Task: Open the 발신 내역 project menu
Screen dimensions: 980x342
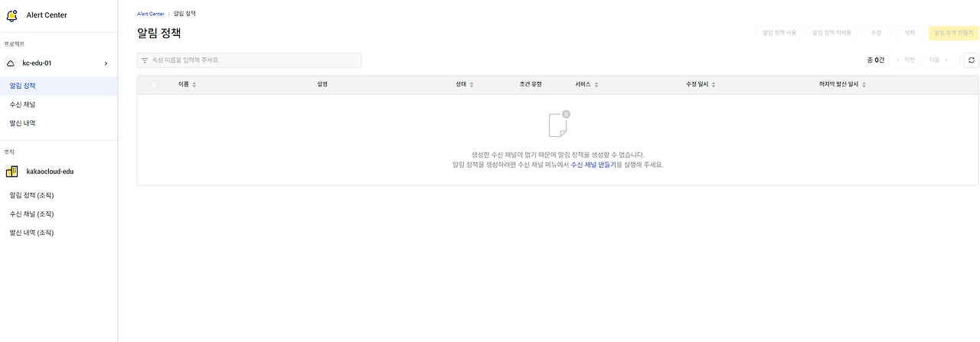Action: [59, 122]
